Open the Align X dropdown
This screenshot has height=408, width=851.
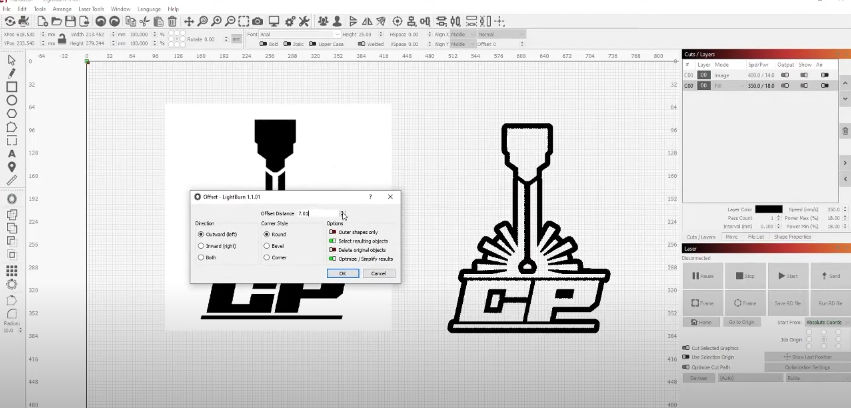(462, 34)
